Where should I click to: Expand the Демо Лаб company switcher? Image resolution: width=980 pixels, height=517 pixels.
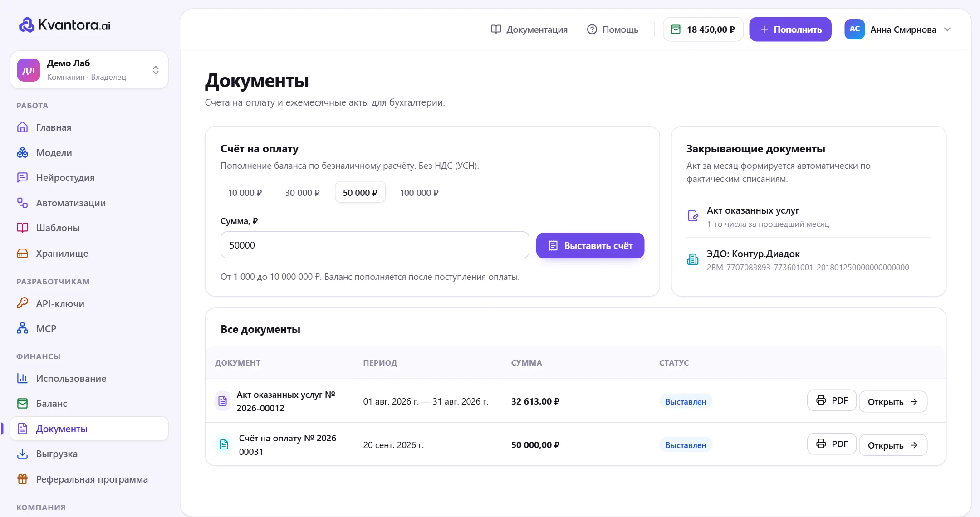89,70
